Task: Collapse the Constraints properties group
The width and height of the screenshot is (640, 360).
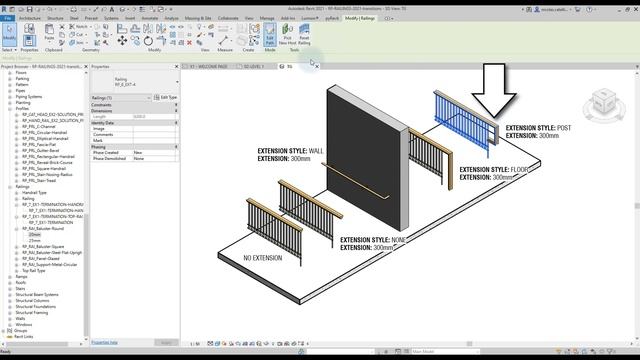Action: point(176,105)
